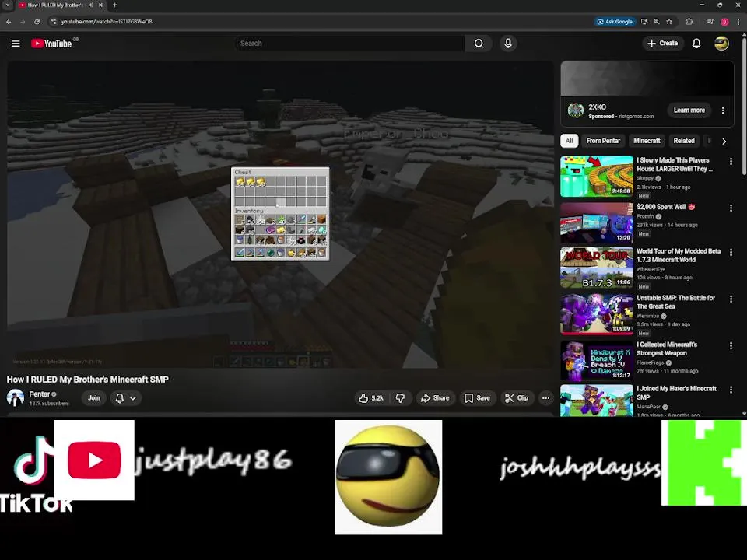Switch to the How I RULED browser tab
747x560 pixels.
(x=56, y=5)
